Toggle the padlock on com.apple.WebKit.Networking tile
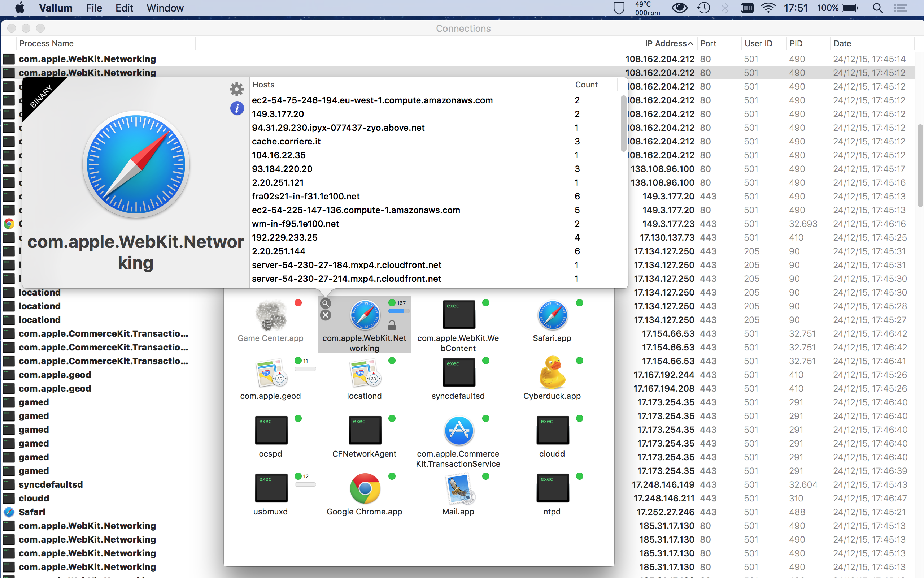This screenshot has height=578, width=924. (x=392, y=325)
